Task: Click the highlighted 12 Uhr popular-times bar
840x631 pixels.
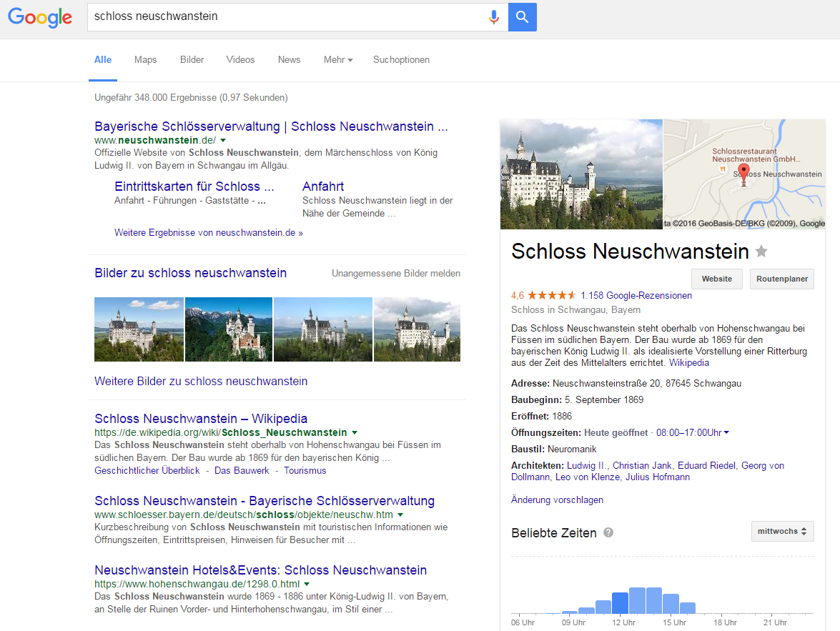Action: click(620, 602)
